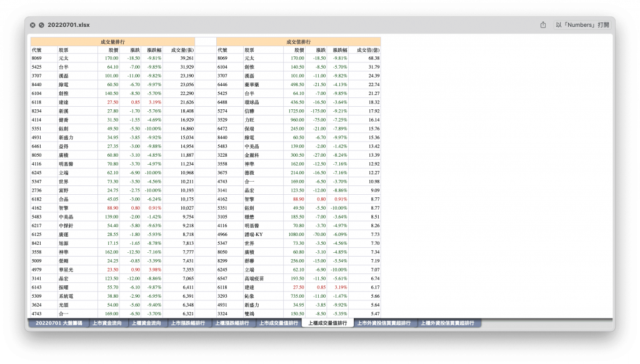
Task: Click the stock name 光頡
Action: click(x=63, y=305)
